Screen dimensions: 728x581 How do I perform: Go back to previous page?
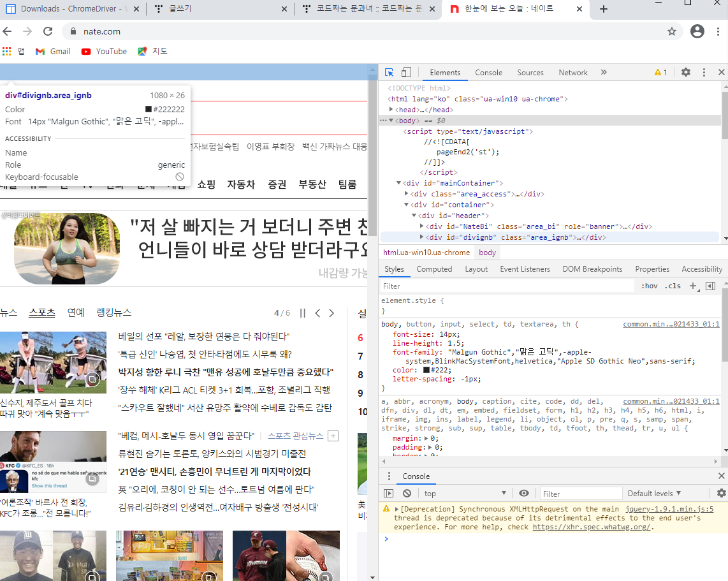point(8,32)
